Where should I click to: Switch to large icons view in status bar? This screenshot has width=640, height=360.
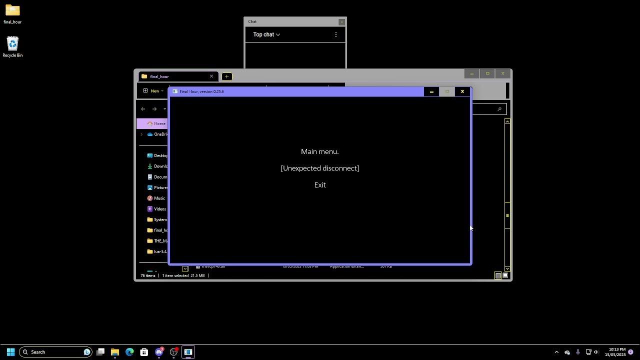[505, 276]
